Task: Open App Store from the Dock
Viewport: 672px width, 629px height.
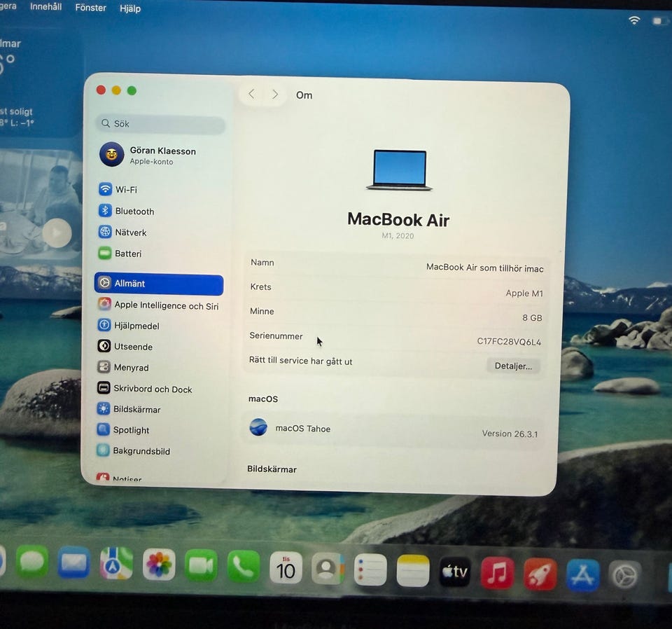Action: [582, 575]
